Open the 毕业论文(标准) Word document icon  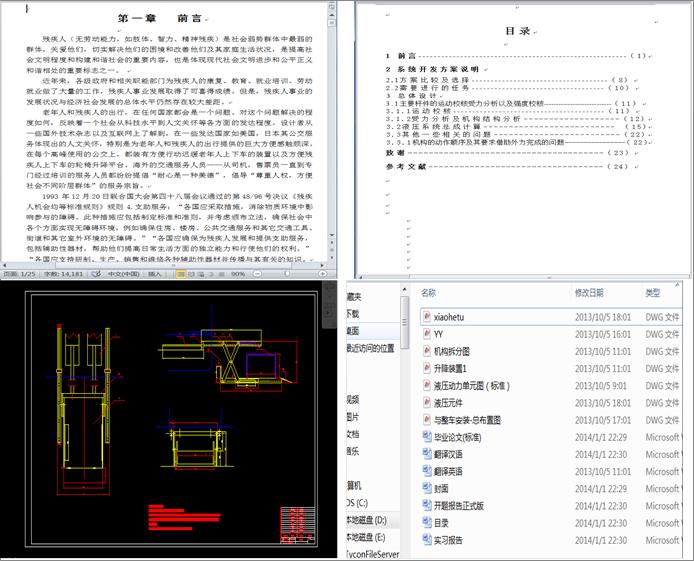[426, 436]
